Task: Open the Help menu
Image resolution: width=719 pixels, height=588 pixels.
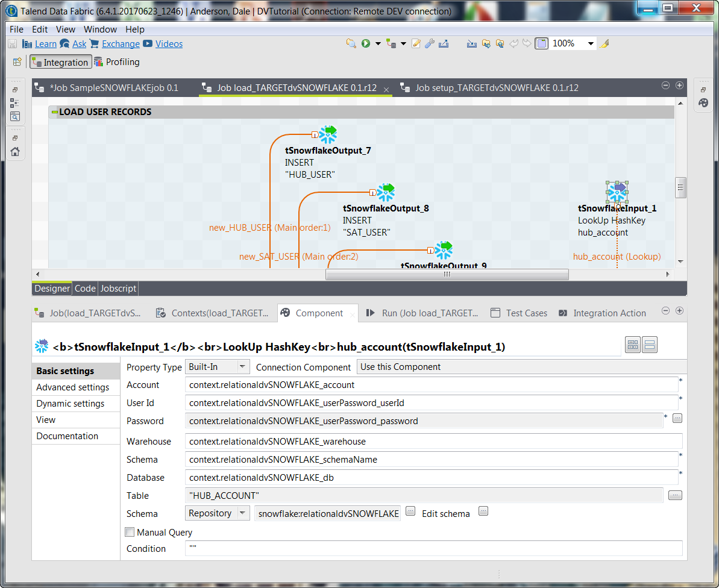Action: (135, 30)
